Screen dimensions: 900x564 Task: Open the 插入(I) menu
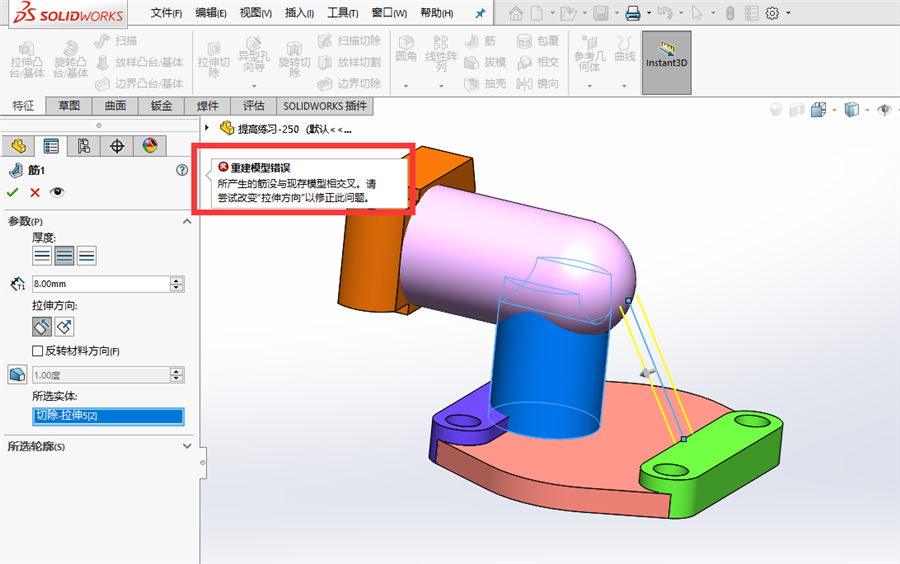(x=300, y=13)
